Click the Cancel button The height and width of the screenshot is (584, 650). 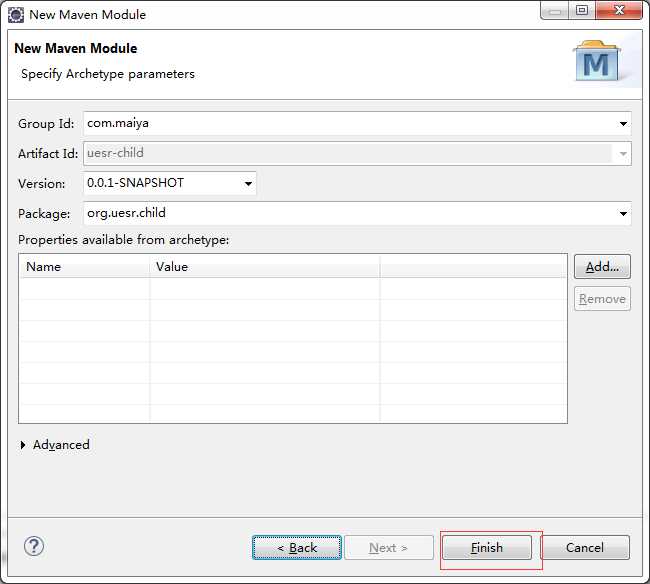point(585,548)
